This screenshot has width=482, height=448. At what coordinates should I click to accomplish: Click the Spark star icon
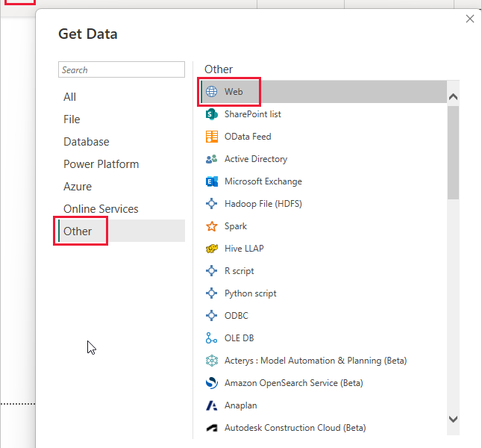[211, 226]
